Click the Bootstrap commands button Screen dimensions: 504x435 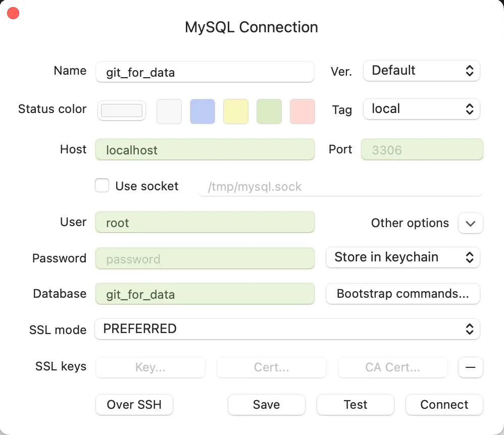402,294
